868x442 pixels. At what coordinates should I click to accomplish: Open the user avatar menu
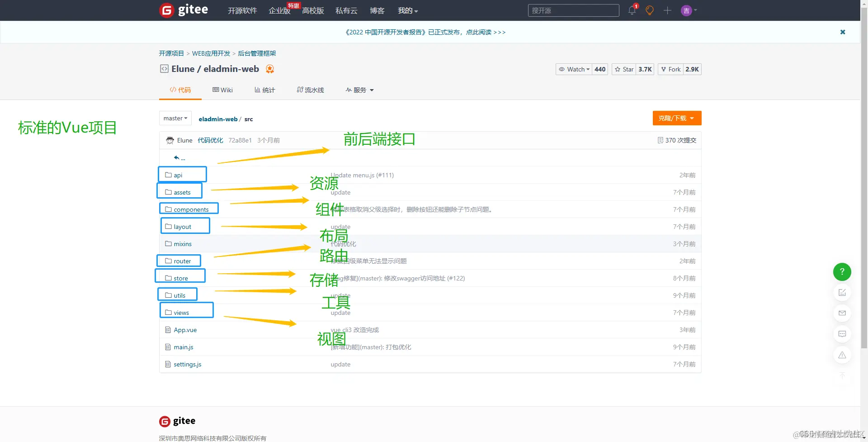(689, 10)
